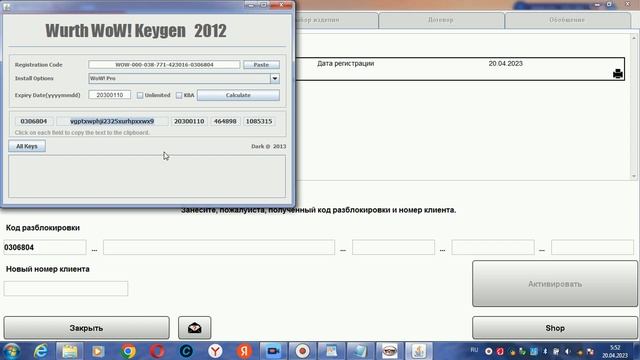Screen dimensions: 640x360
Task: Tick the Unlimited checkbox
Action: (x=140, y=95)
